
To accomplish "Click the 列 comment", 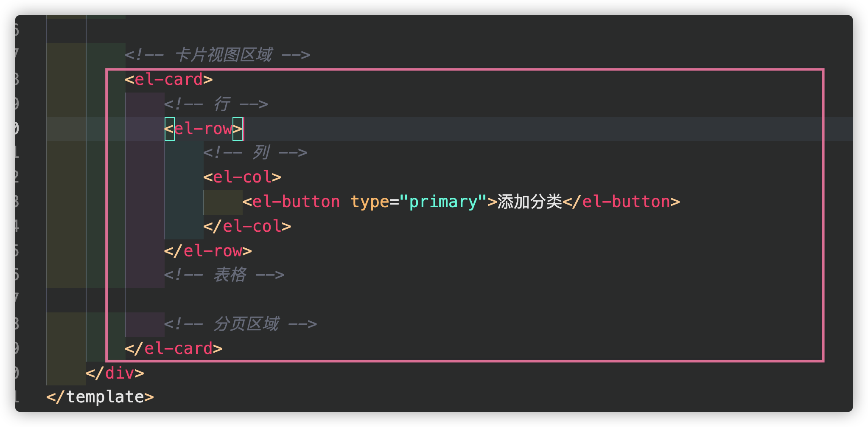I will point(255,152).
